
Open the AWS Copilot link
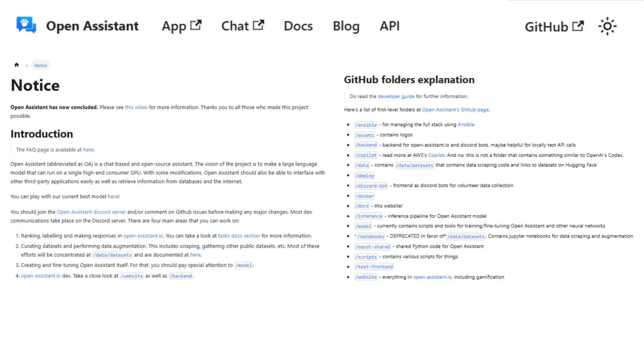(436, 155)
